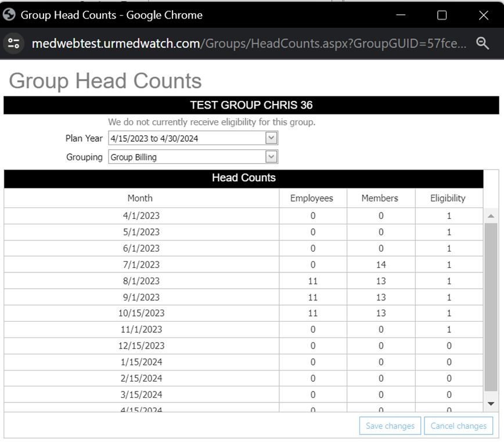Select the Eligibility column header

point(448,198)
